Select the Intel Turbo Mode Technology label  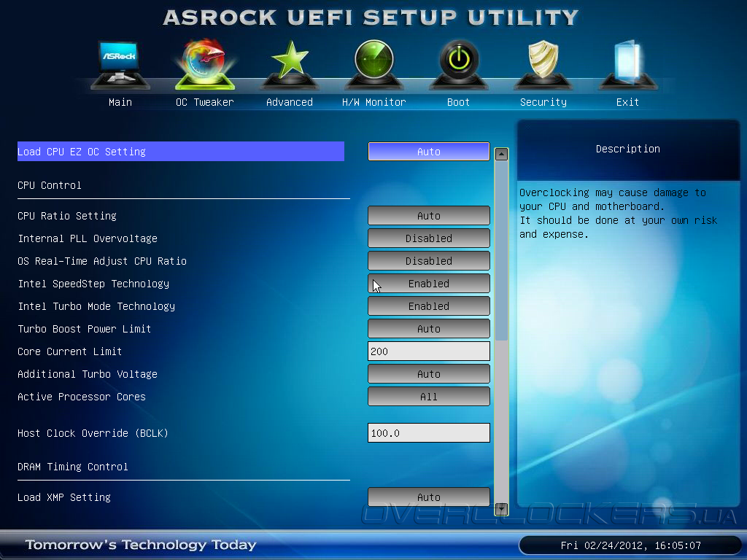point(96,307)
